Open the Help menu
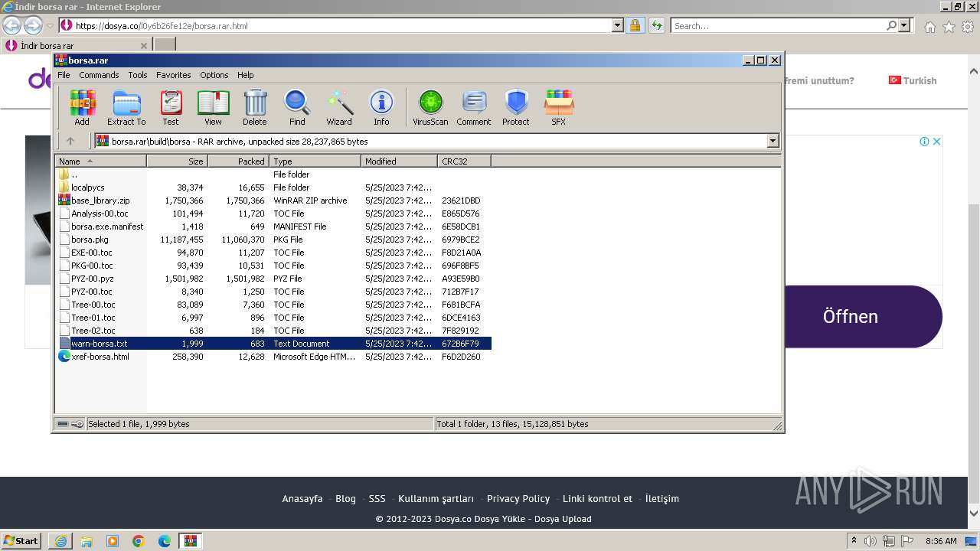Viewport: 980px width, 551px height. point(245,75)
